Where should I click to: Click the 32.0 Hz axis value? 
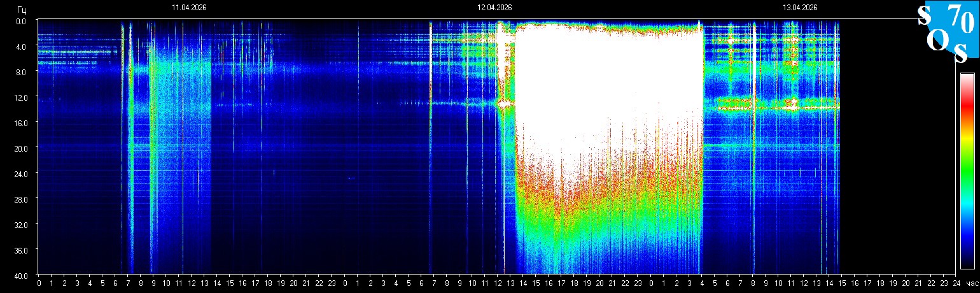tap(21, 224)
